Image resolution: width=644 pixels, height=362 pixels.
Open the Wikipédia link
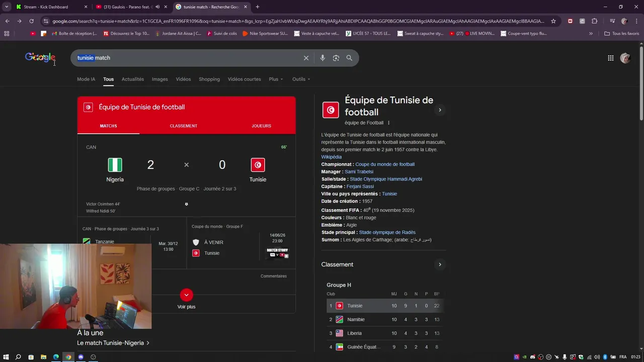pos(332,157)
